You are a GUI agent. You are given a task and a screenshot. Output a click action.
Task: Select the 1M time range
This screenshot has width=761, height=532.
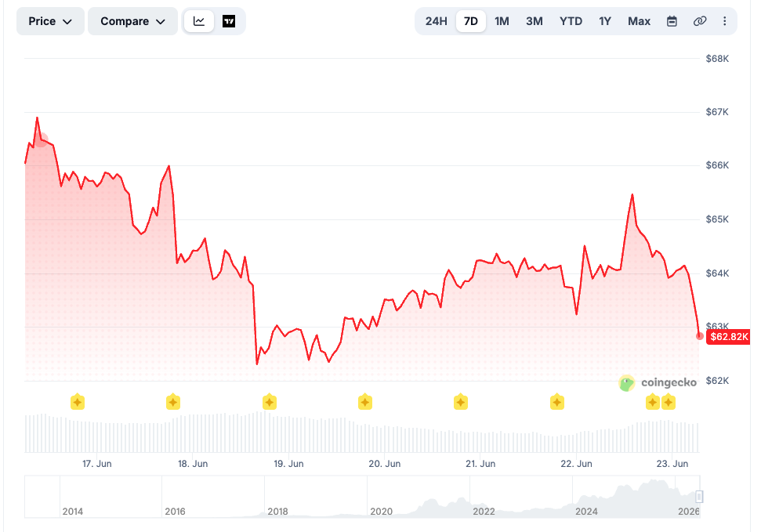pos(502,21)
